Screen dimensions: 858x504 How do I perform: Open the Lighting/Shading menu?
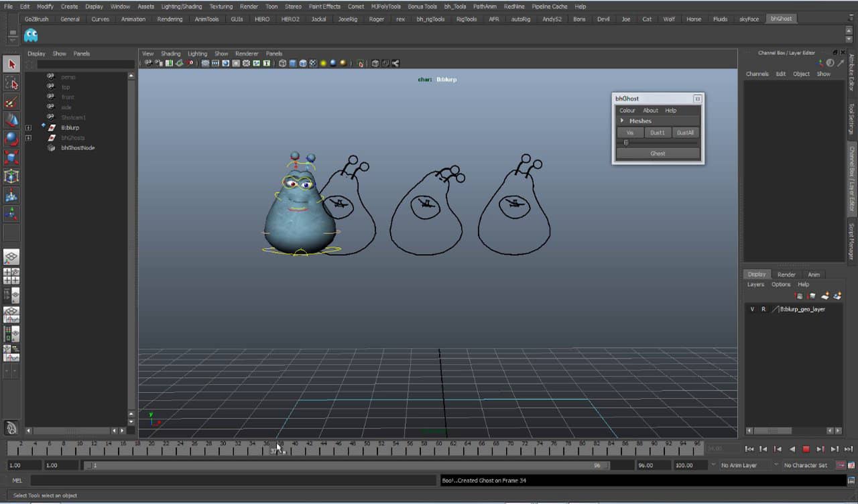(x=182, y=7)
